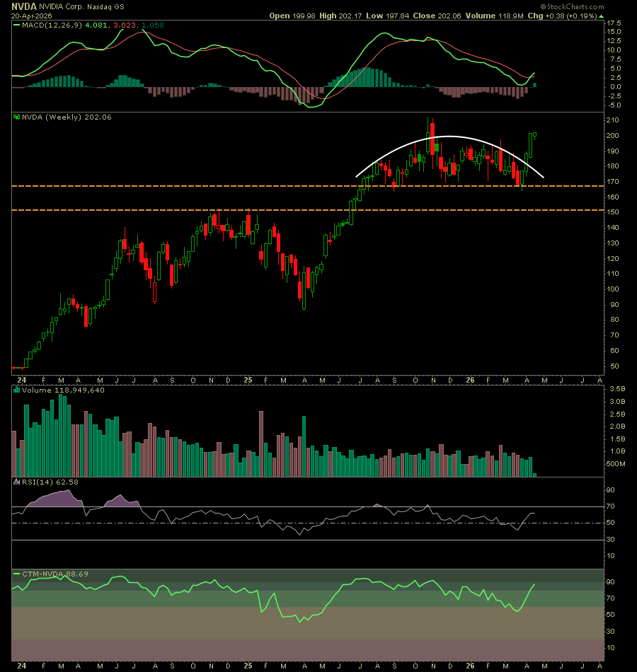This screenshot has width=637, height=672.
Task: Click the volume bars legend icon
Action: point(17,390)
